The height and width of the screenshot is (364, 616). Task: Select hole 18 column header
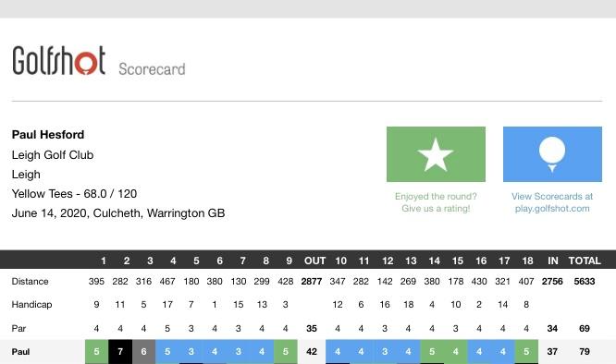tap(527, 261)
